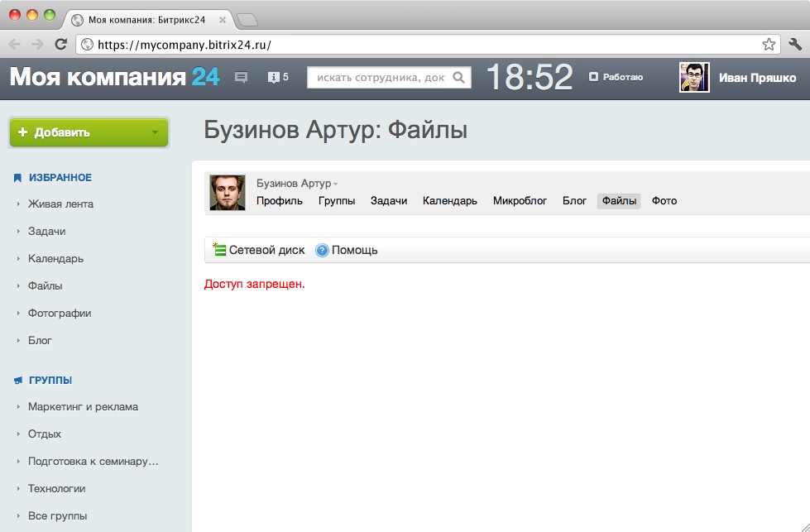Image resolution: width=810 pixels, height=532 pixels.
Task: Expand the Добавить button dropdown arrow
Action: (x=155, y=132)
